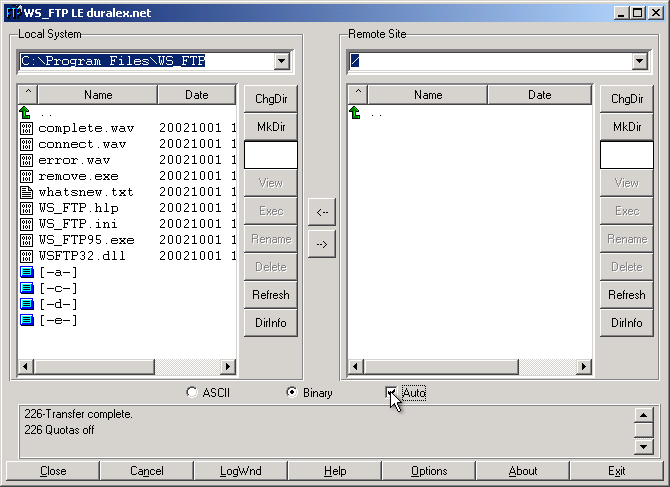Image resolution: width=670 pixels, height=487 pixels.
Task: Sort local files by Date column
Action: [x=197, y=95]
